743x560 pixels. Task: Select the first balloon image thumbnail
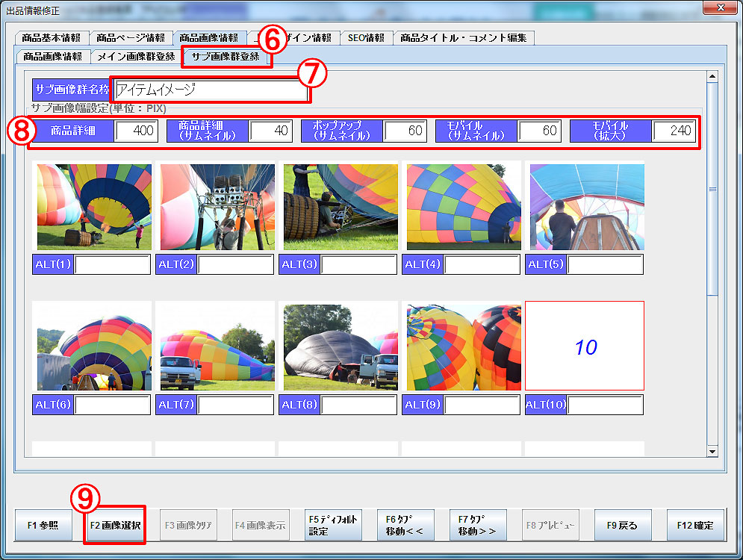[93, 207]
